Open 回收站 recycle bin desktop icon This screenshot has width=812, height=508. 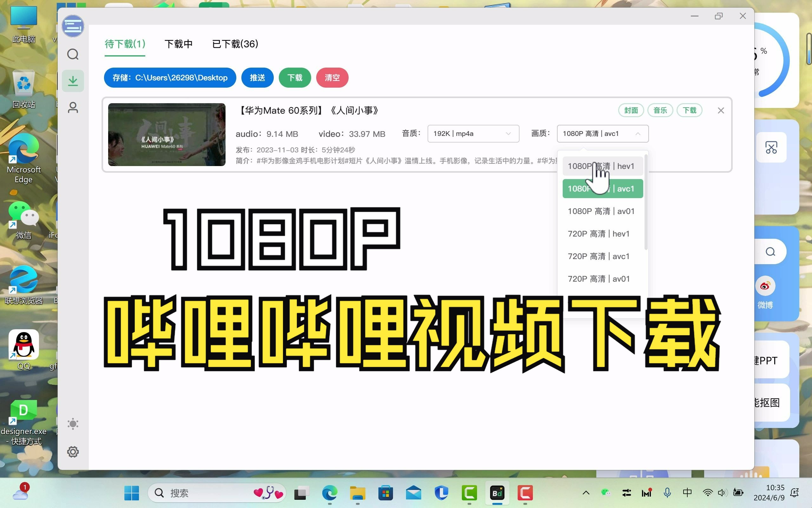click(x=23, y=89)
